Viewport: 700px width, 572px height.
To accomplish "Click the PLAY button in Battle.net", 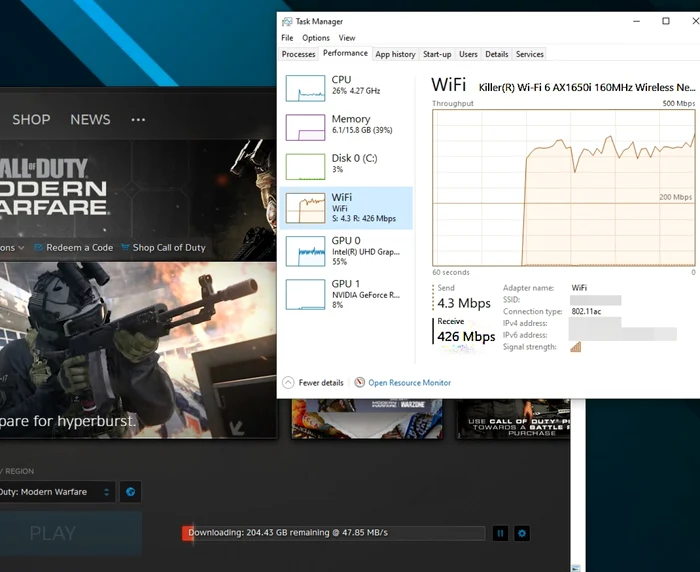I will [x=71, y=533].
